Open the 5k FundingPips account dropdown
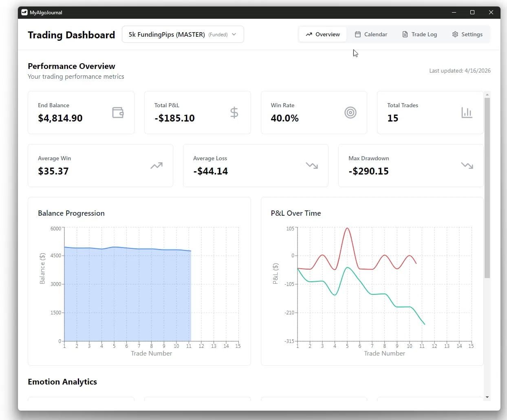 183,34
